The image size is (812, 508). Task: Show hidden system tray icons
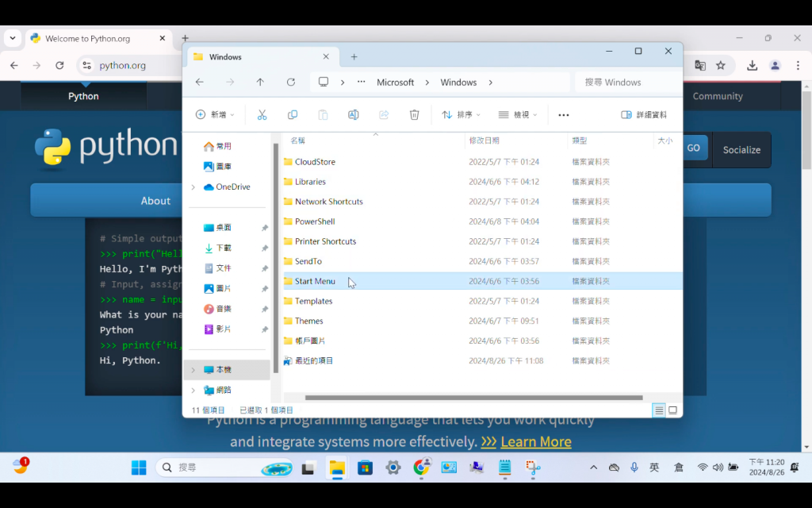point(593,468)
